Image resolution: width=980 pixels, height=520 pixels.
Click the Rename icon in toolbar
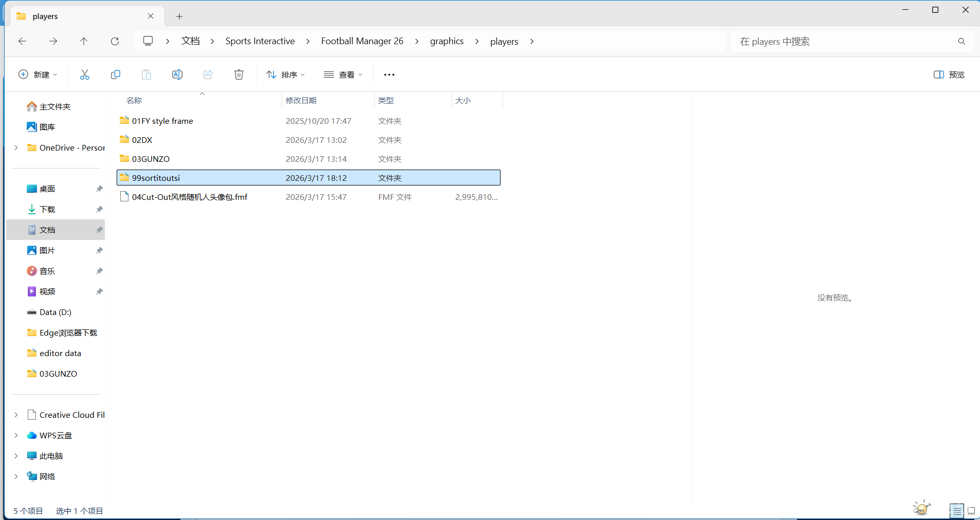(177, 75)
